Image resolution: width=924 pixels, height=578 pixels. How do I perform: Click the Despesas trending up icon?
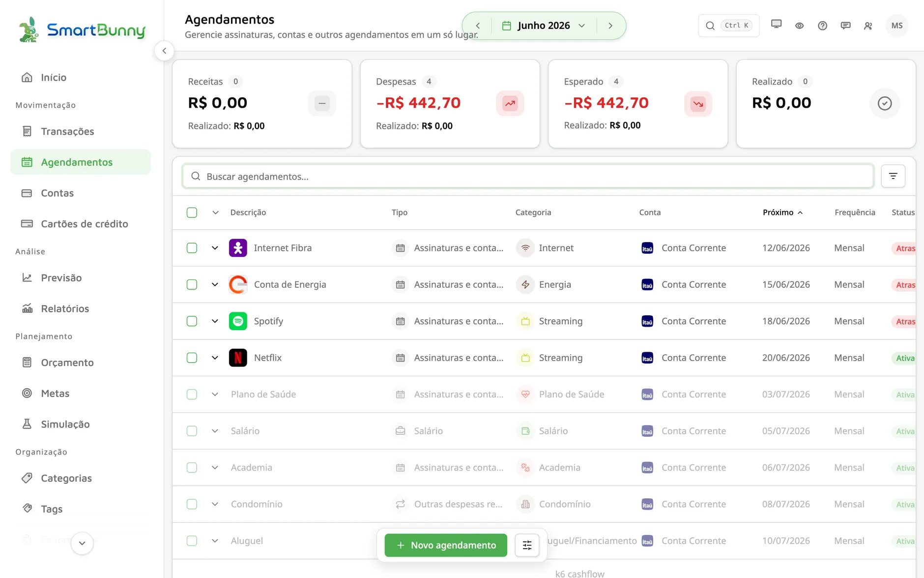510,103
